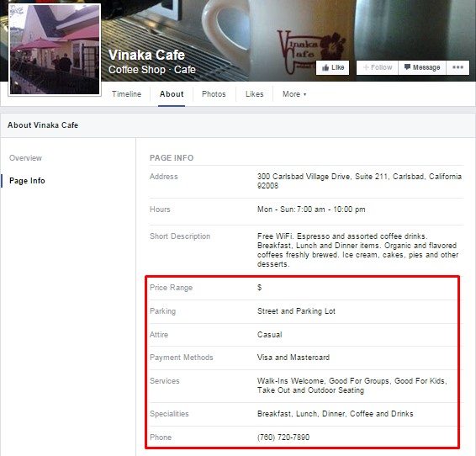Click the Vinaka Cafe page title
The width and height of the screenshot is (476, 456).
(x=146, y=55)
